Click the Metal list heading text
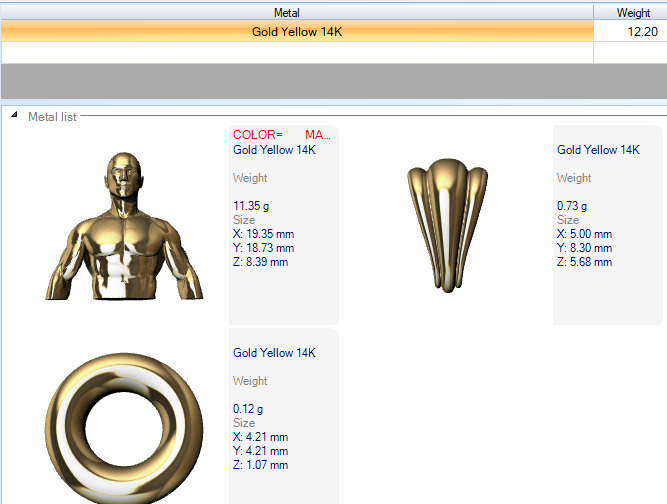Screen dimensions: 667x504 [52, 117]
